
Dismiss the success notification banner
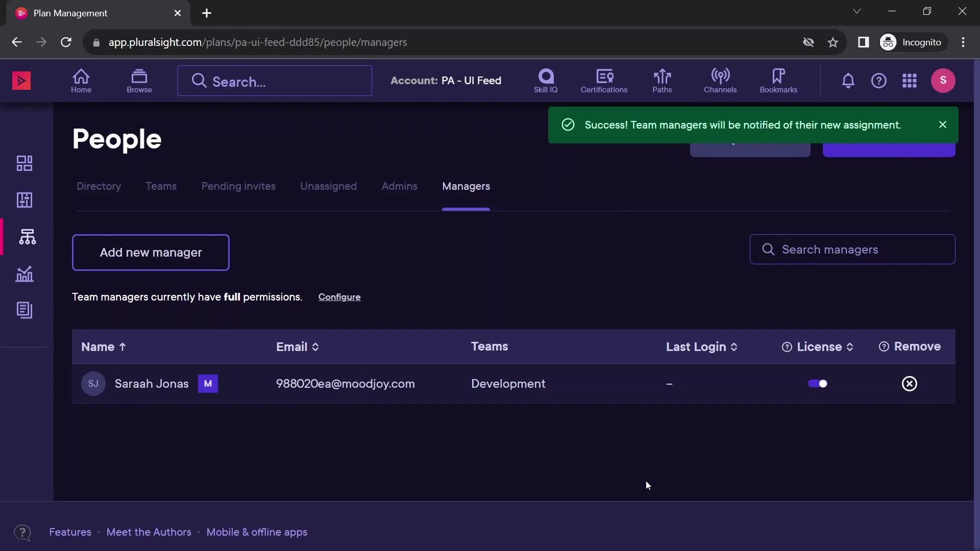click(942, 124)
